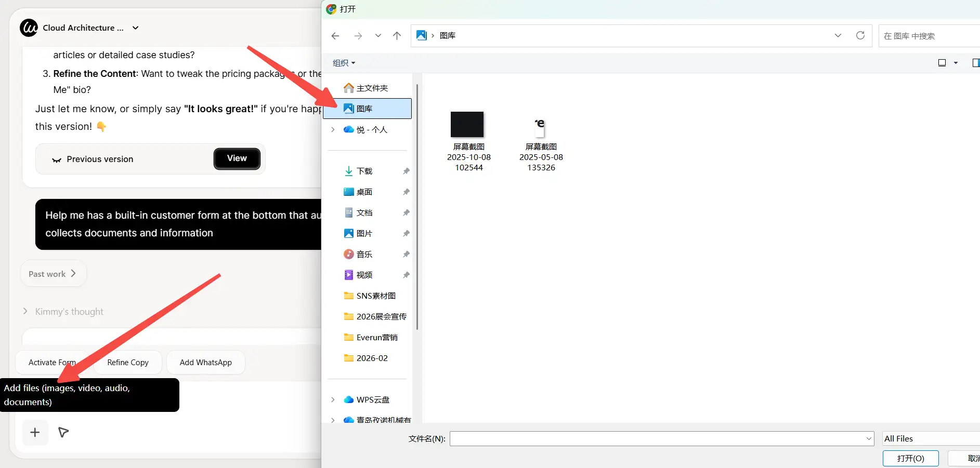Select the 屏幕截图 2025-10-08 thumbnail
Image resolution: width=980 pixels, height=468 pixels.
tap(467, 125)
